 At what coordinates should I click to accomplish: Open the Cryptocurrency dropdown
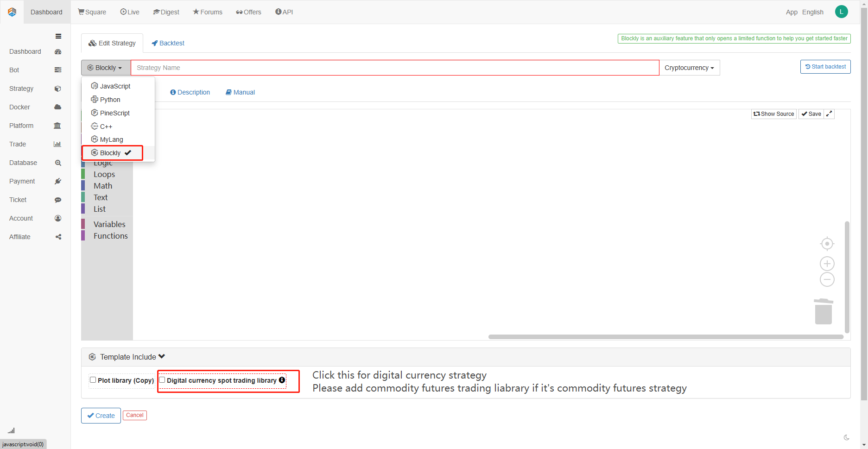[689, 68]
